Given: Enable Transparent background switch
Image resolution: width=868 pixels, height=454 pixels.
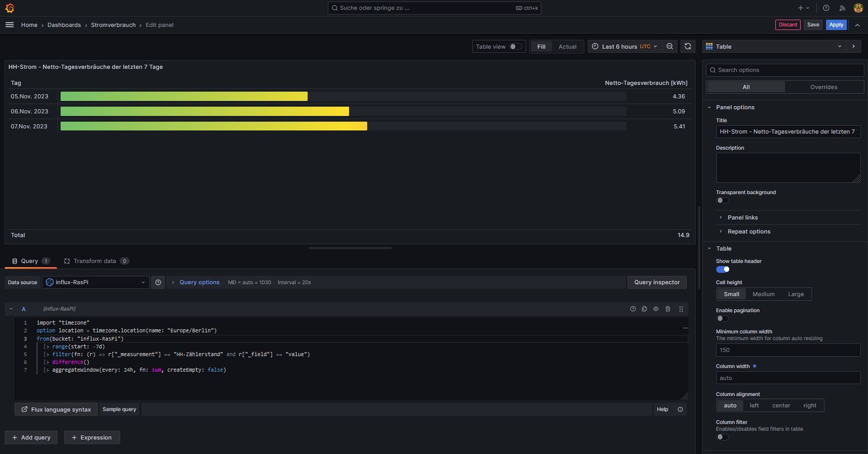Looking at the screenshot, I should pyautogui.click(x=722, y=200).
